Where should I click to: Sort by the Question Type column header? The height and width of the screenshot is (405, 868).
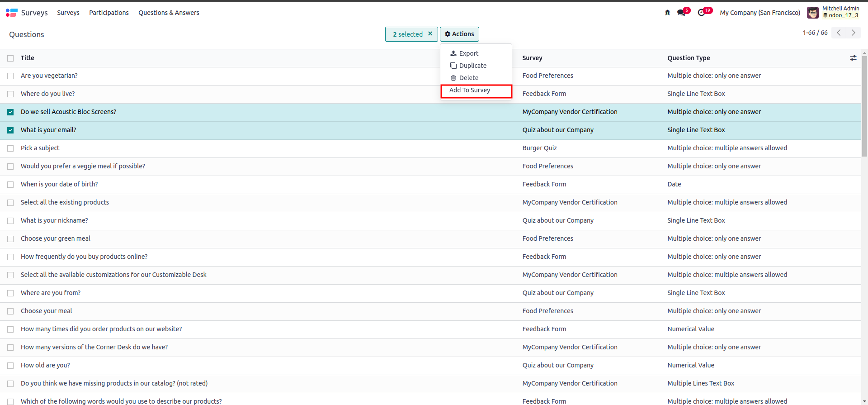click(x=689, y=58)
